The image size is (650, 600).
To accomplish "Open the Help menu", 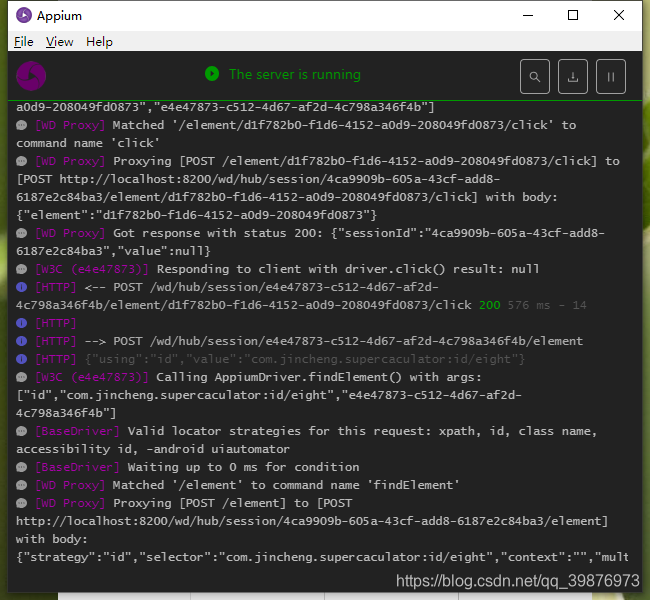I will (x=99, y=42).
